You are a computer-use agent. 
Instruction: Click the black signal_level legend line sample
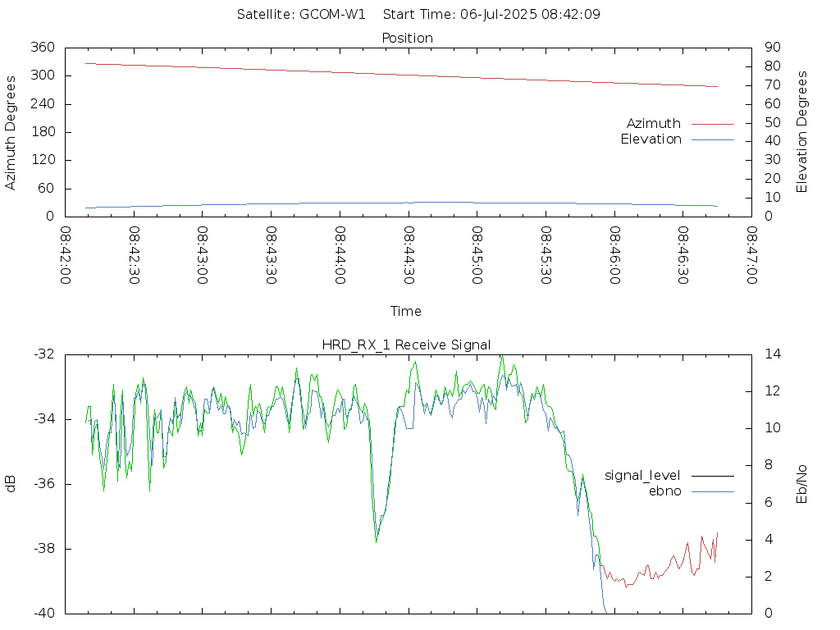click(713, 476)
